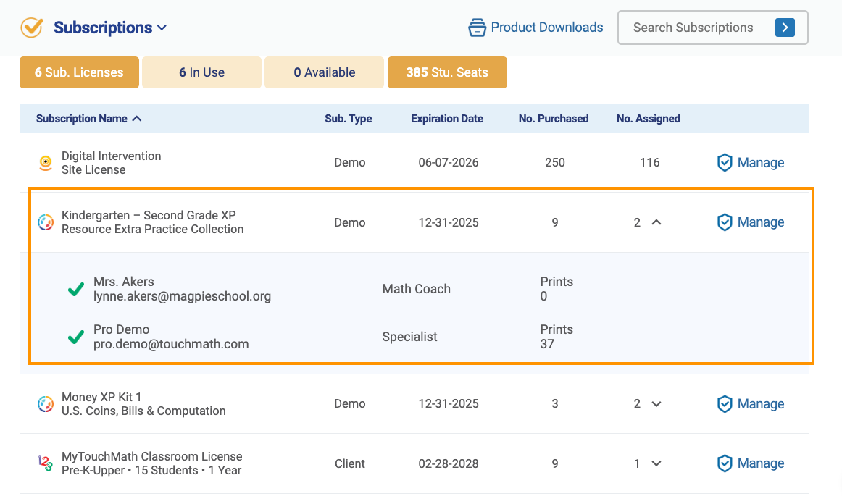Manage the Kindergarten XP Resource subscription
Image resolution: width=842 pixels, height=504 pixels.
coord(760,222)
